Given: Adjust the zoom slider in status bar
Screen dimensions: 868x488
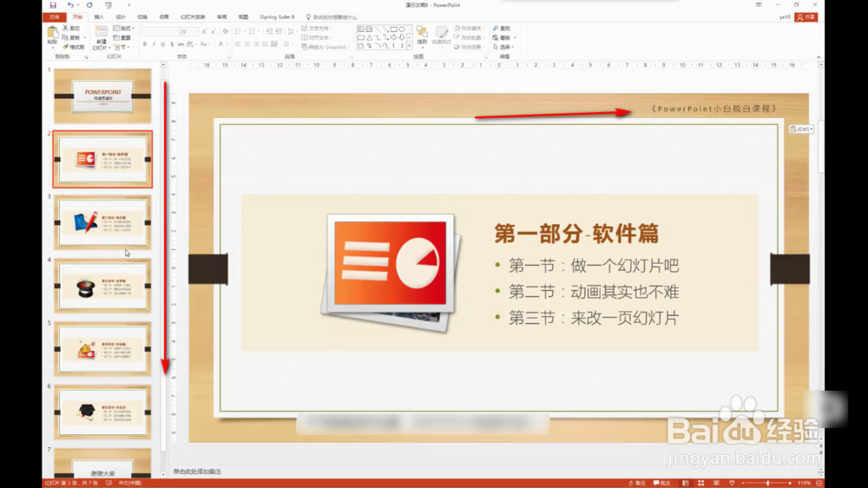Looking at the screenshot, I should [x=767, y=483].
